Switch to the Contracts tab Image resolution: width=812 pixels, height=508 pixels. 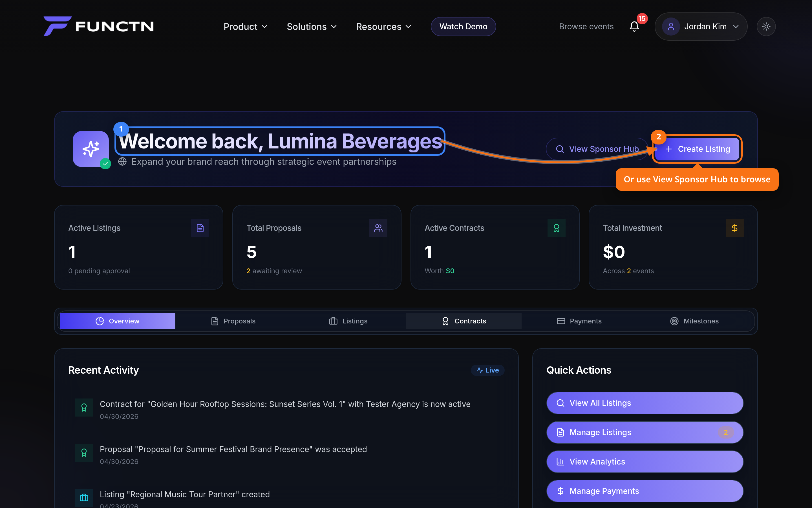(464, 321)
